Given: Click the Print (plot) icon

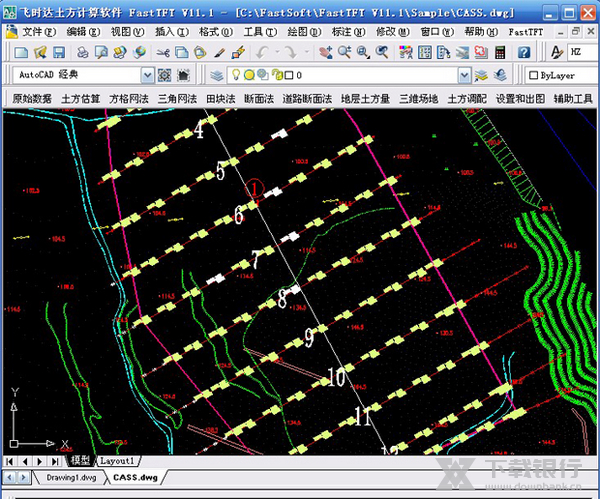Looking at the screenshot, I should (83, 52).
